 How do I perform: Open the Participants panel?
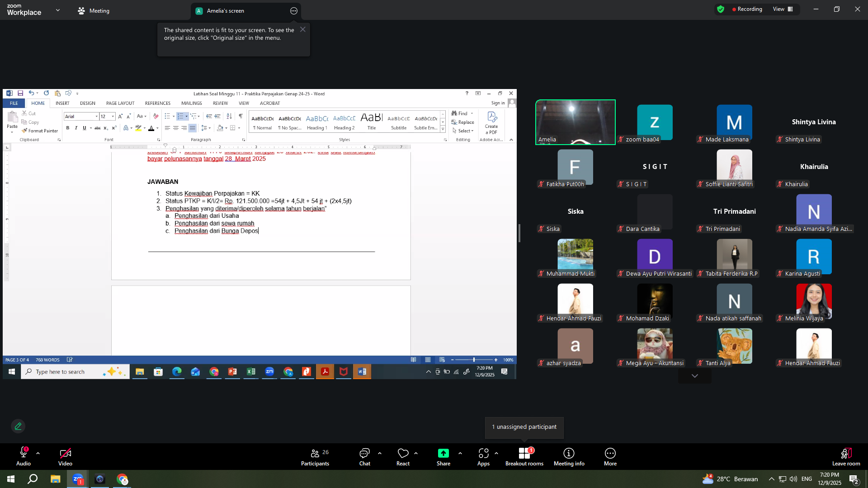[315, 456]
